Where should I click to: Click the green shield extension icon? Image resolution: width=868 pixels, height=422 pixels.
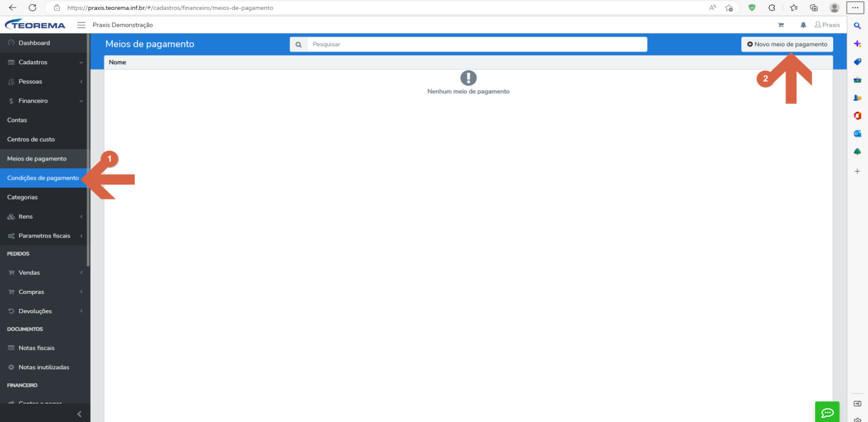(752, 7)
